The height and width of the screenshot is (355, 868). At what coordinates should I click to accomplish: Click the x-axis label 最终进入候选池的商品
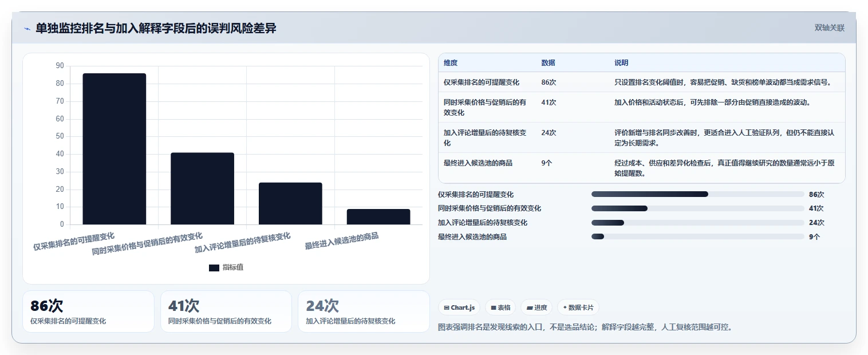click(x=341, y=240)
